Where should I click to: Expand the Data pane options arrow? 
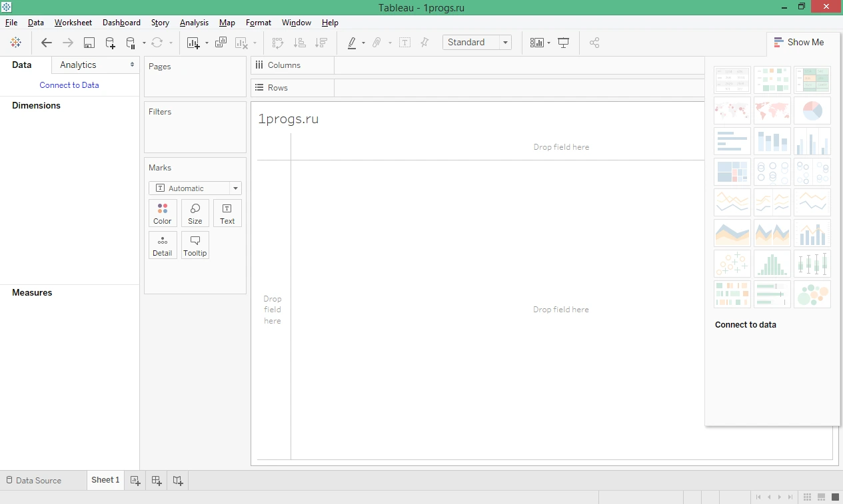click(132, 65)
